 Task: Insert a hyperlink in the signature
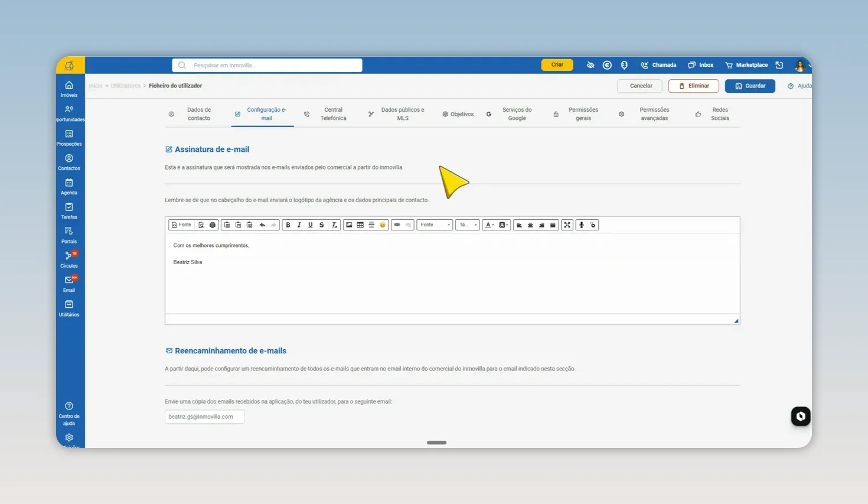click(x=397, y=225)
